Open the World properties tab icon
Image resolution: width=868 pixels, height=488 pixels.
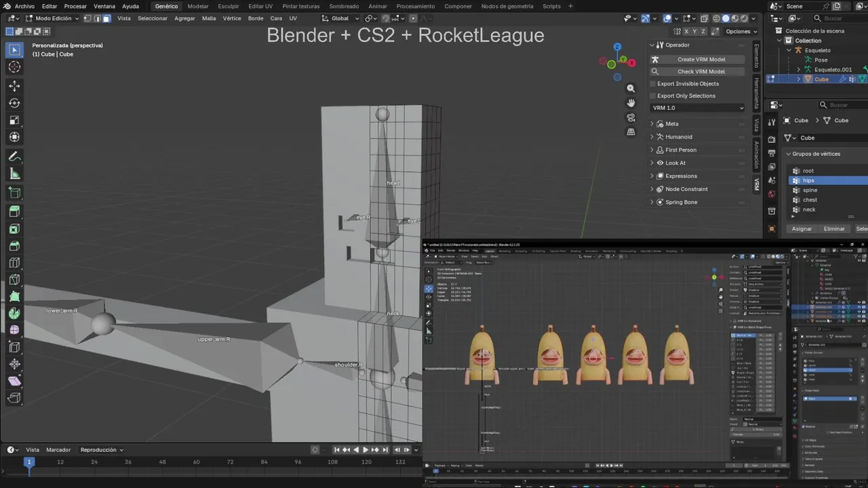pos(772,194)
